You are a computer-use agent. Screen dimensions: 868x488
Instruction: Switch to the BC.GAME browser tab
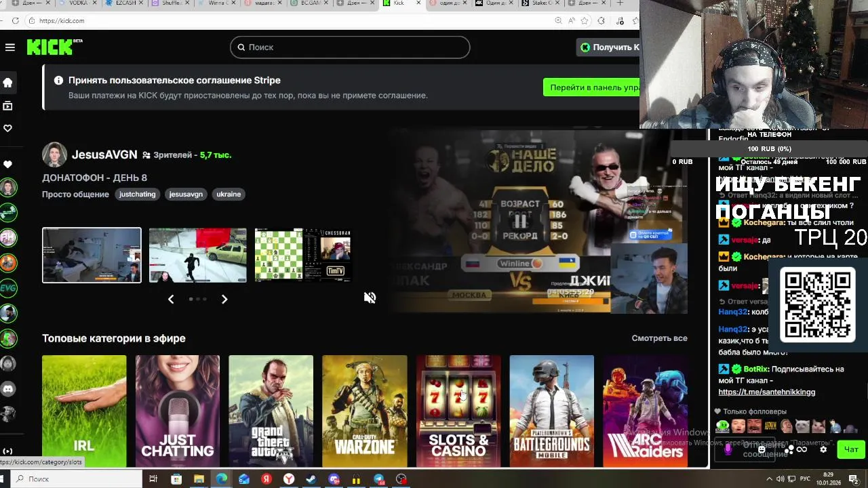tap(309, 3)
